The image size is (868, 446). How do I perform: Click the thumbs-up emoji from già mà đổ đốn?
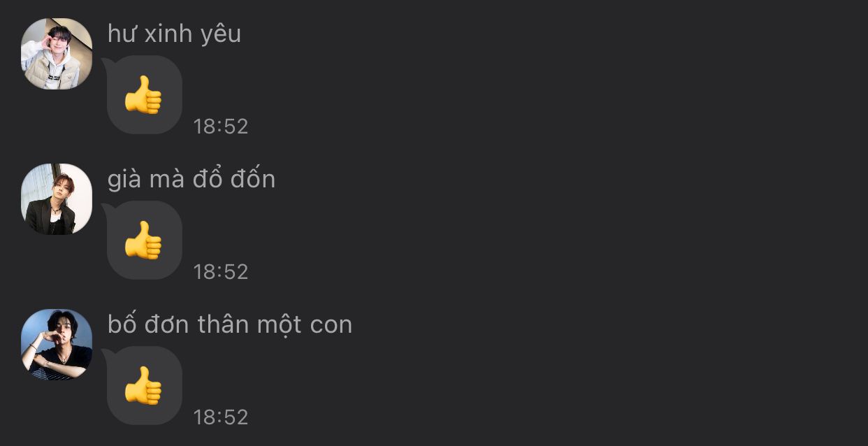143,240
